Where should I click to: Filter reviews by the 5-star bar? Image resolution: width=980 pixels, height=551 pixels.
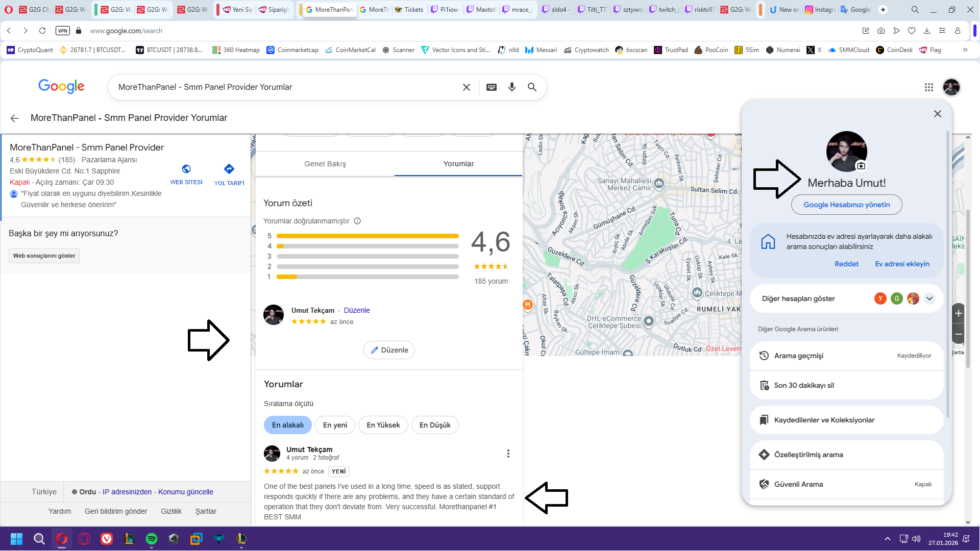tap(367, 236)
